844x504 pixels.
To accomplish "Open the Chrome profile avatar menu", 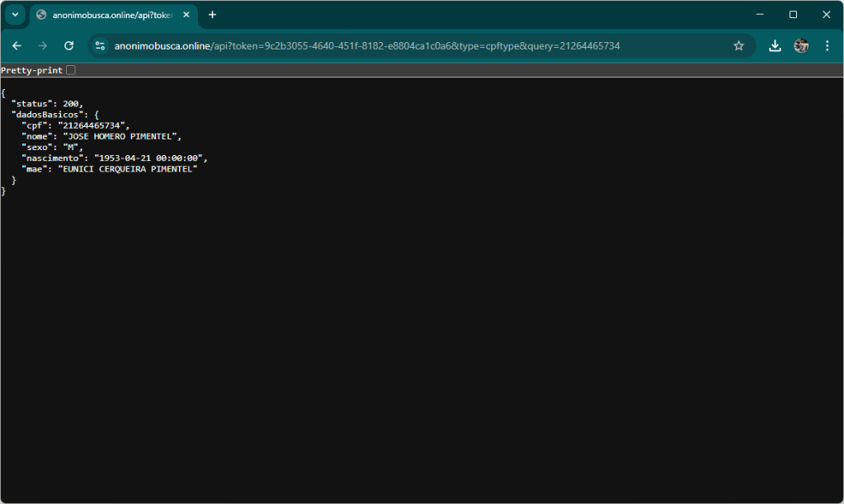I will pyautogui.click(x=801, y=46).
